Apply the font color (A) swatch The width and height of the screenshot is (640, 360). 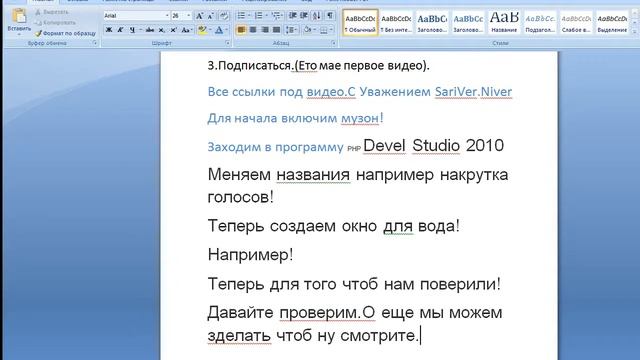click(219, 30)
